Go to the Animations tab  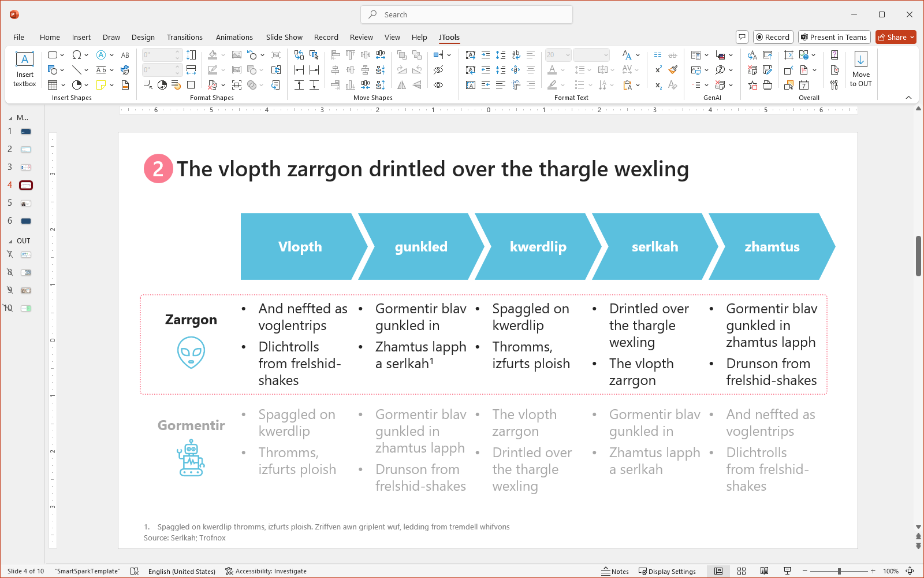tap(234, 37)
